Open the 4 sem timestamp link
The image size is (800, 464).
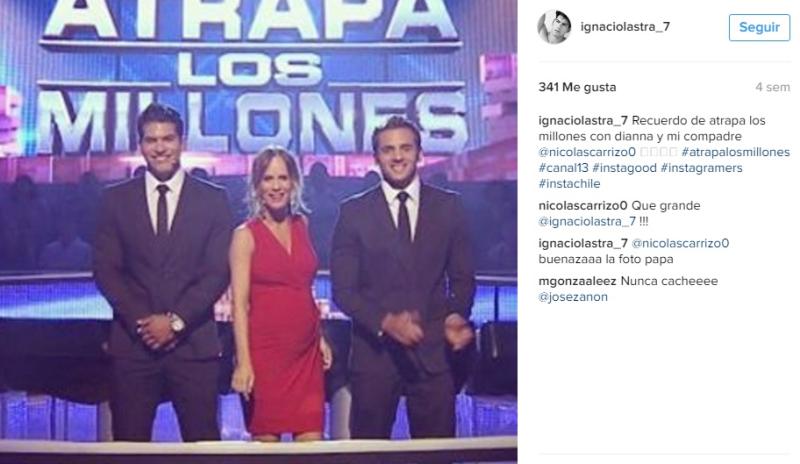(x=772, y=87)
